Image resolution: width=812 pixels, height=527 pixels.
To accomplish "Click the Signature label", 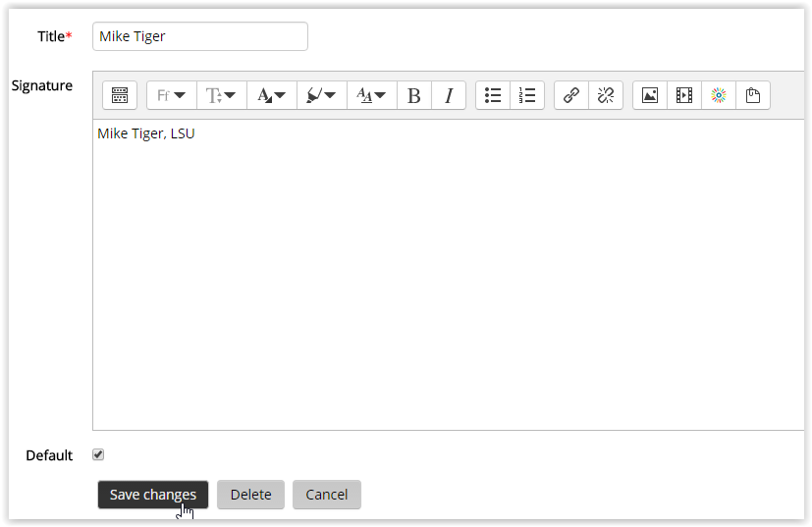I will [42, 85].
